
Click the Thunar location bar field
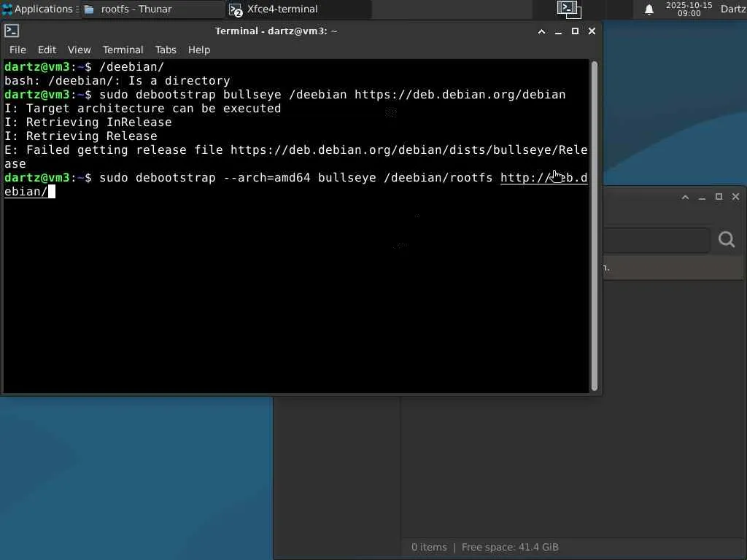657,239
